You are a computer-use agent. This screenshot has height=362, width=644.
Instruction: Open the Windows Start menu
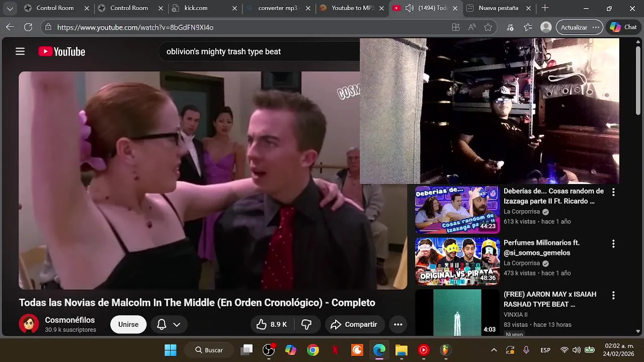tap(171, 350)
